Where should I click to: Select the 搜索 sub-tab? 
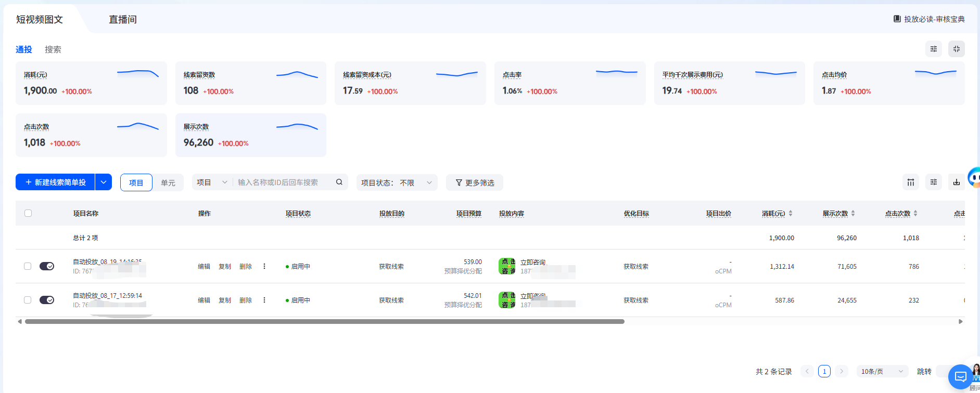click(53, 49)
